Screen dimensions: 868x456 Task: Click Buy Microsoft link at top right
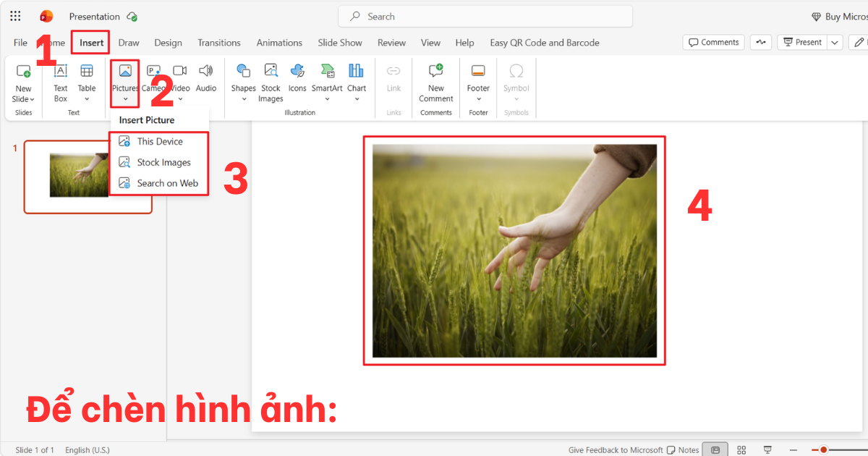pos(840,17)
